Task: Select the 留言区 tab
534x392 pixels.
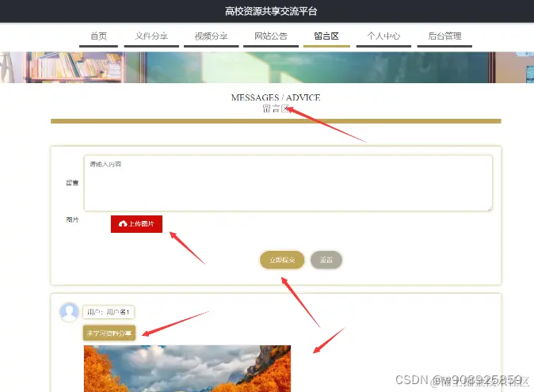Action: [x=326, y=36]
